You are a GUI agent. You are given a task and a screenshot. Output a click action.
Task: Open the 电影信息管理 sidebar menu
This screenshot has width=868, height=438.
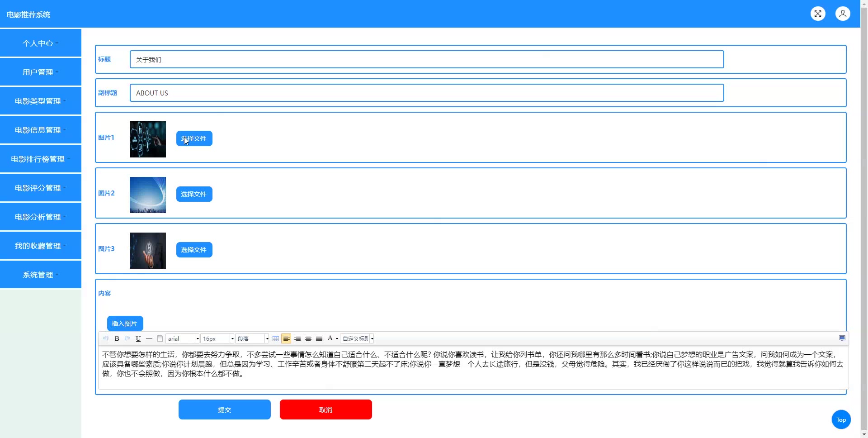click(x=40, y=130)
